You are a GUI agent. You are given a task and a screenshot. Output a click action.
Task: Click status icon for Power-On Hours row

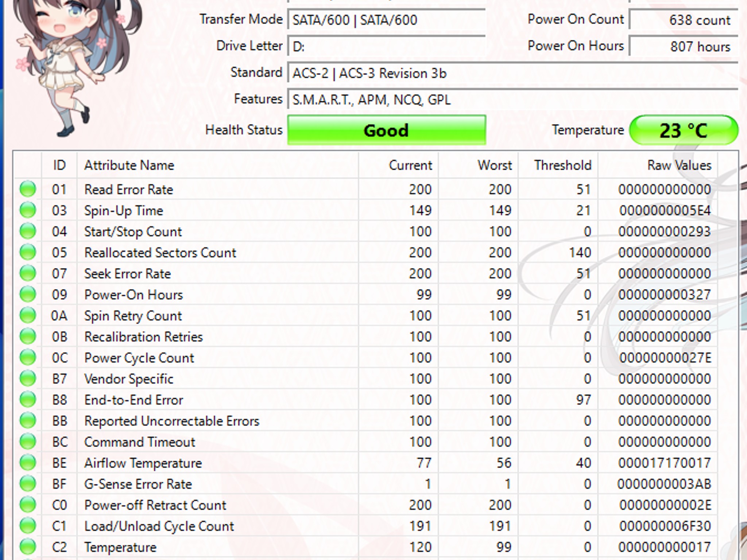(28, 295)
